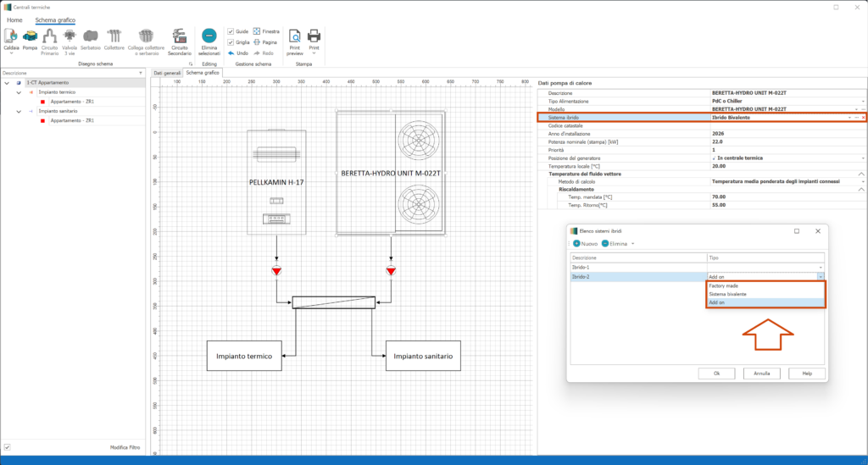
Task: Open the Tipo Alimentazione dropdown
Action: [862, 101]
